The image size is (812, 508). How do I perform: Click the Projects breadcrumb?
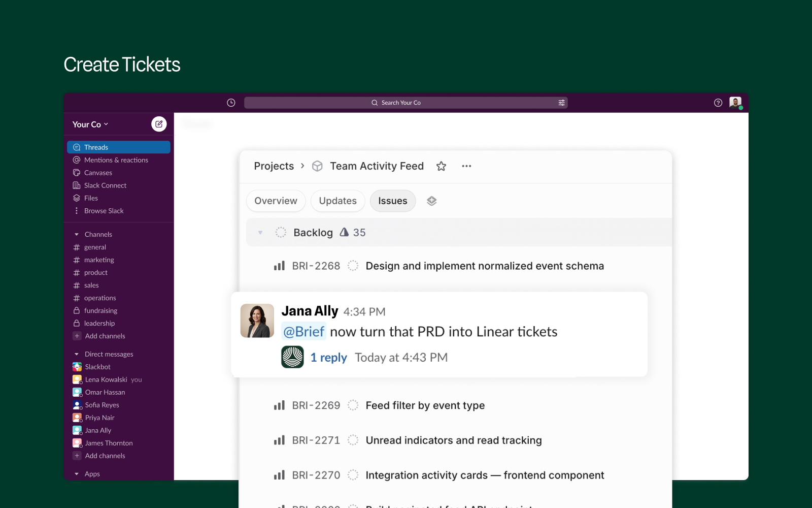coord(274,166)
